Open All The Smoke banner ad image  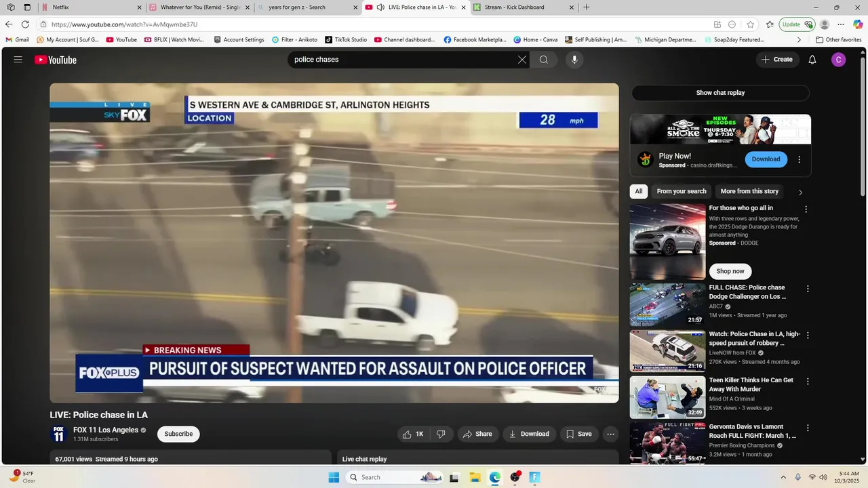[x=720, y=129]
